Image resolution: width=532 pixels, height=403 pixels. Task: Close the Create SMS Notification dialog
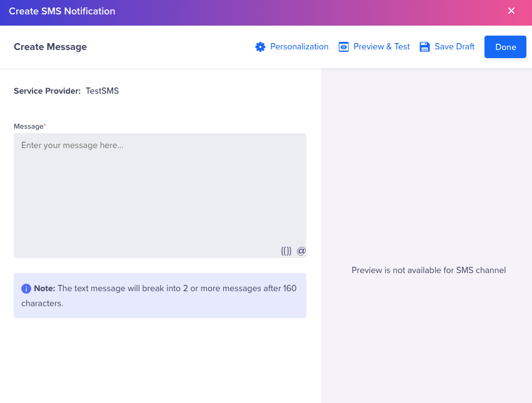511,11
